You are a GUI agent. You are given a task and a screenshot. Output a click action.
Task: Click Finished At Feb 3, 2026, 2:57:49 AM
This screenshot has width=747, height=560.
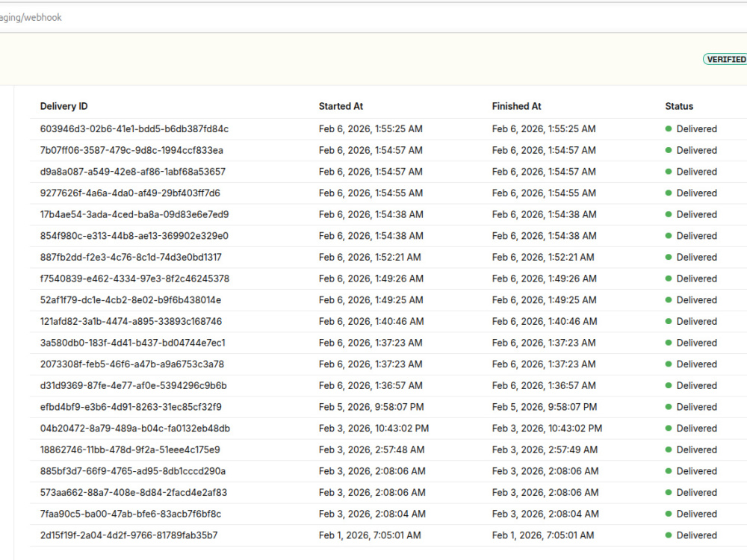[545, 450]
